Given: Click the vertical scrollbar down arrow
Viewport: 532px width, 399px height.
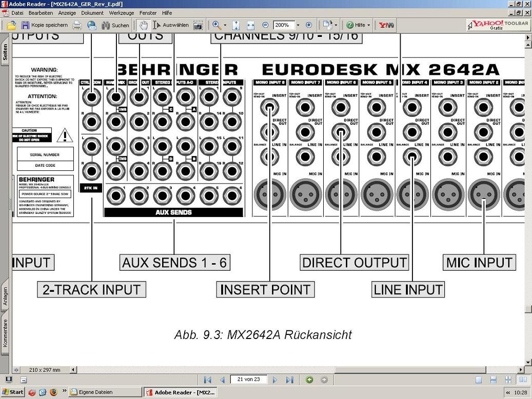Looking at the screenshot, I should pos(528,363).
